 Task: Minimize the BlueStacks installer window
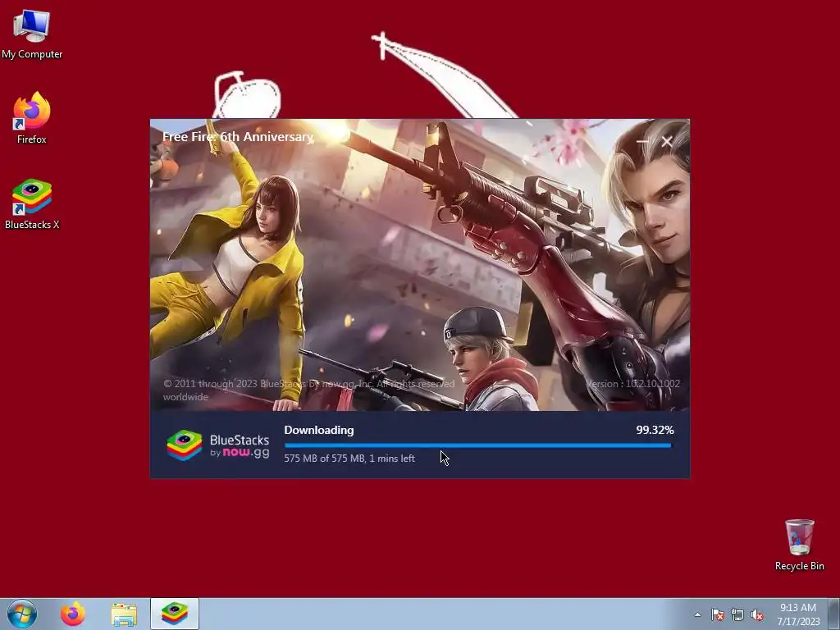point(642,141)
